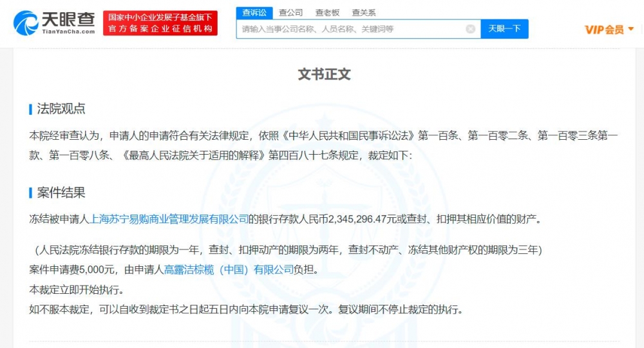
Task: Open 上海苏宁易购商业管理发展有限公司 company link
Action: point(169,219)
